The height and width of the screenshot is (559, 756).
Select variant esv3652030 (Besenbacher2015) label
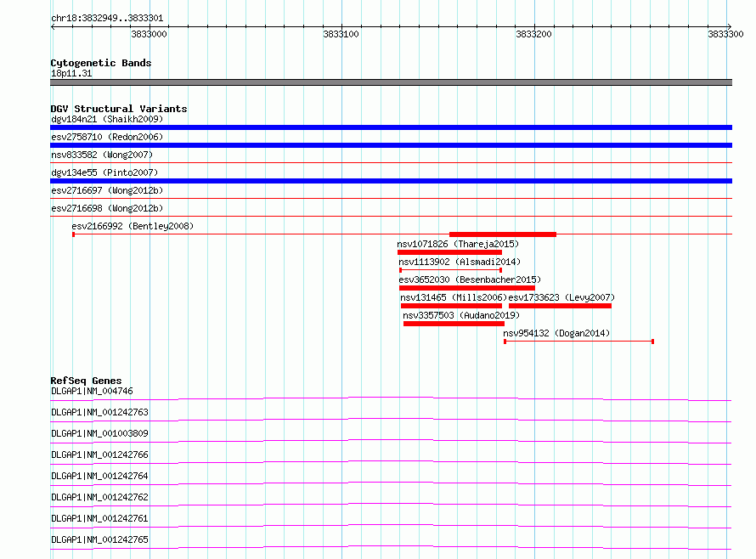click(470, 279)
